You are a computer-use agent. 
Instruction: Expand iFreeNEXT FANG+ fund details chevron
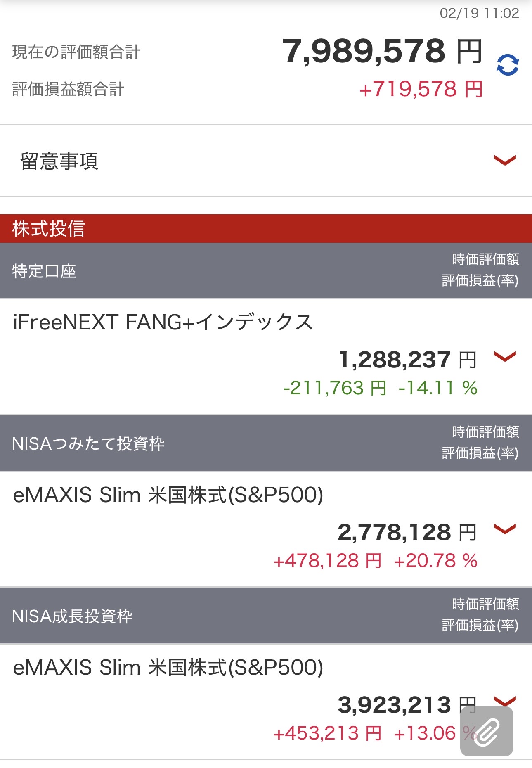pos(505,356)
